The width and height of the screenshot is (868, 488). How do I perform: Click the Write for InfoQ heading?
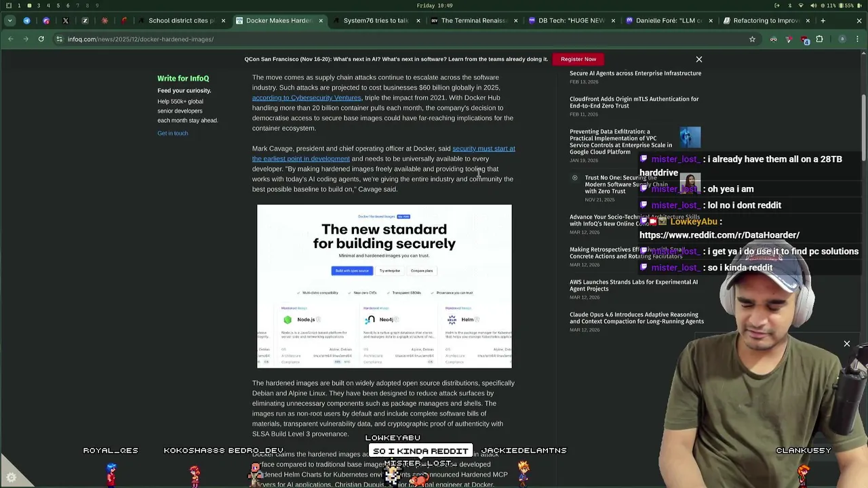point(183,79)
